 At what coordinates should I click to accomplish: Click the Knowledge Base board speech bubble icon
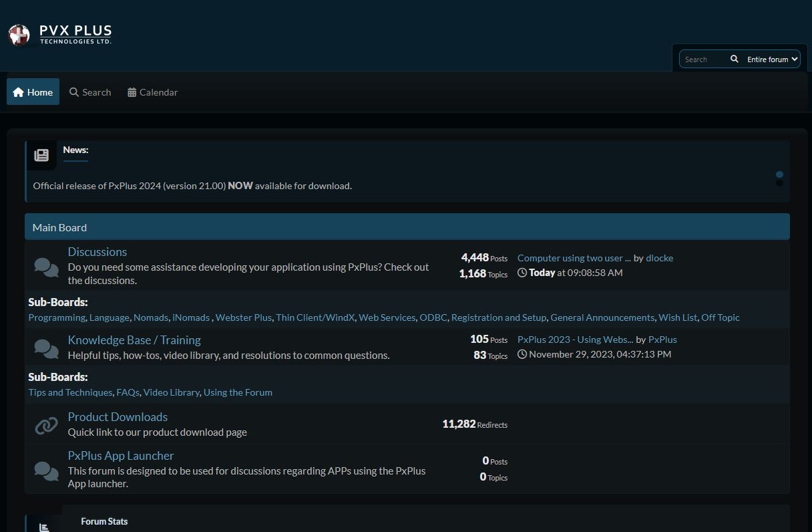coord(46,348)
